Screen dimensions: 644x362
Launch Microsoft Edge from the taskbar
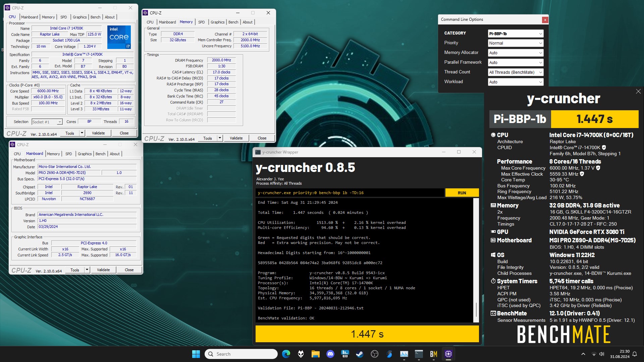pyautogui.click(x=286, y=354)
